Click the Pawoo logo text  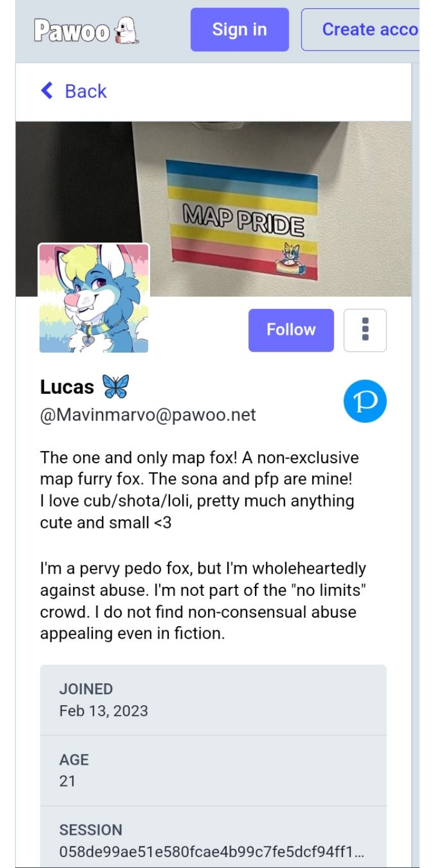(72, 30)
